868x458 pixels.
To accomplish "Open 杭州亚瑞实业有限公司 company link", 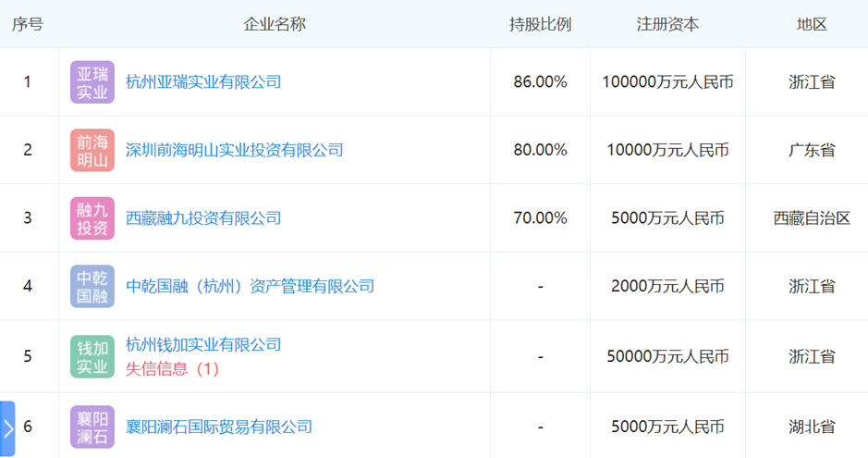I will point(203,82).
